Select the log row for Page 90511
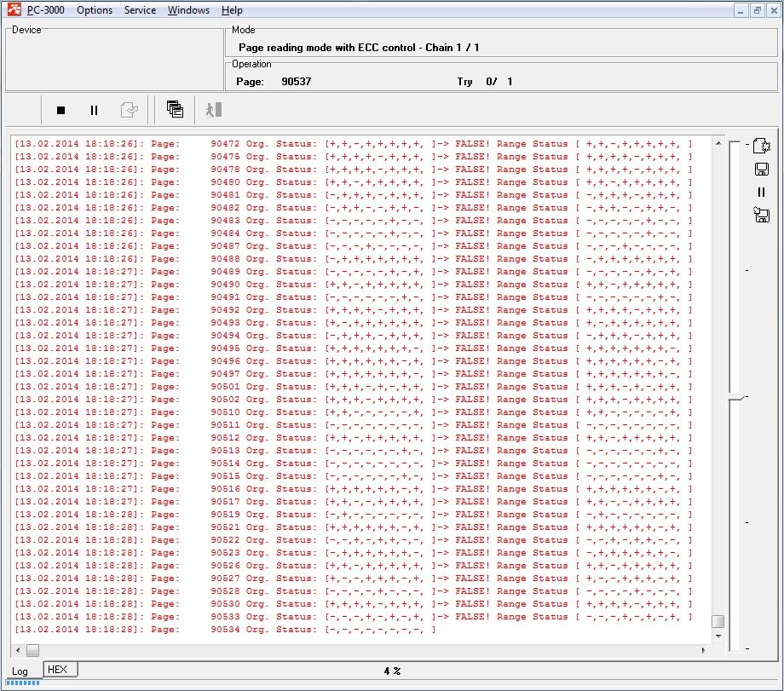The height and width of the screenshot is (691, 784). pyautogui.click(x=353, y=425)
